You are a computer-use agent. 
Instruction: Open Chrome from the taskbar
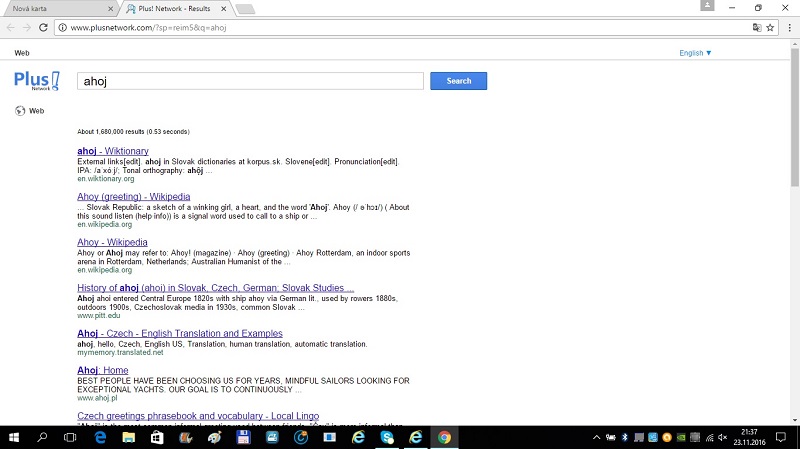tap(444, 437)
